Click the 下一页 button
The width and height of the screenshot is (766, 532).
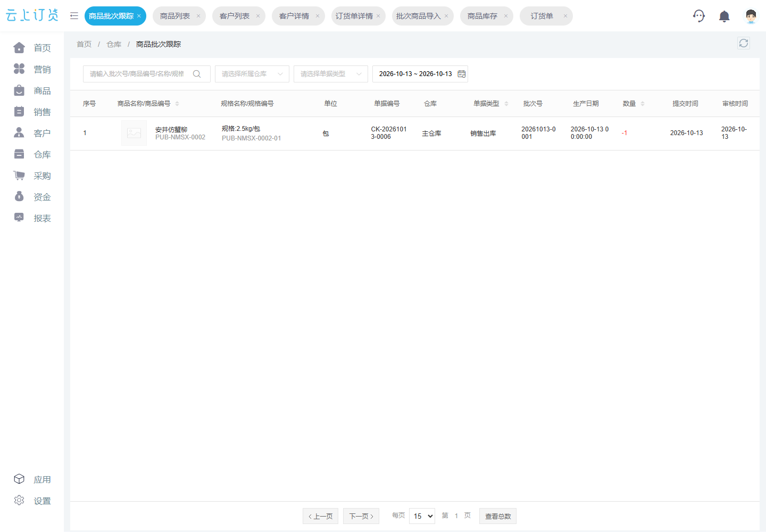(x=361, y=516)
